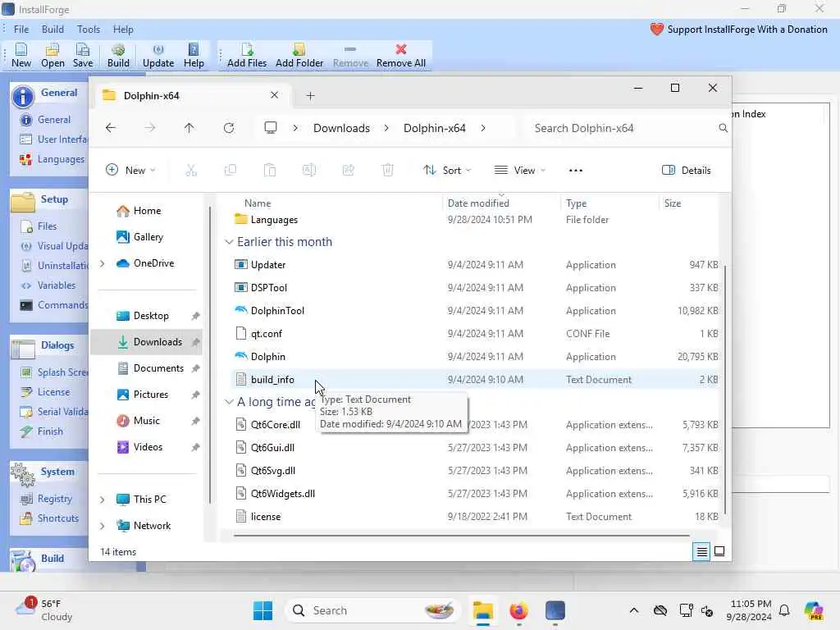Open Tools menu in InstallForge
840x630 pixels.
89,30
